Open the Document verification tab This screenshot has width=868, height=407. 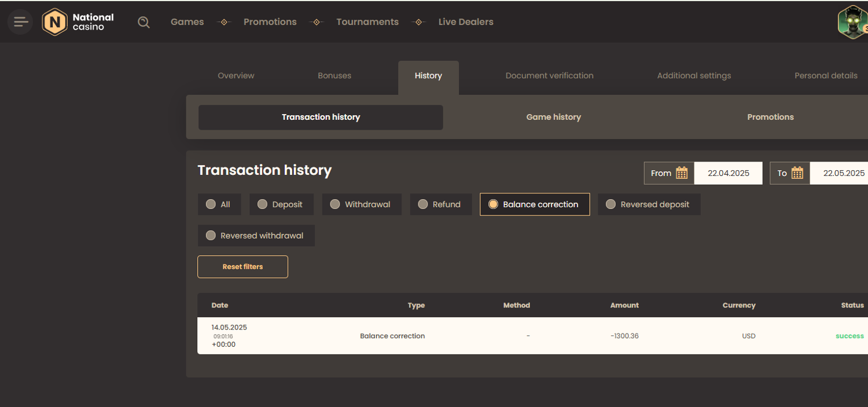549,76
